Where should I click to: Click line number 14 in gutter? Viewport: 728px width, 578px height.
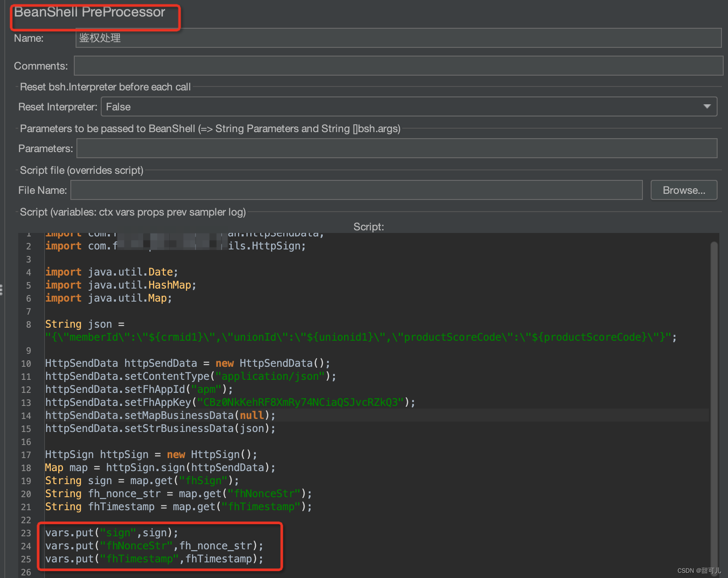(x=26, y=416)
